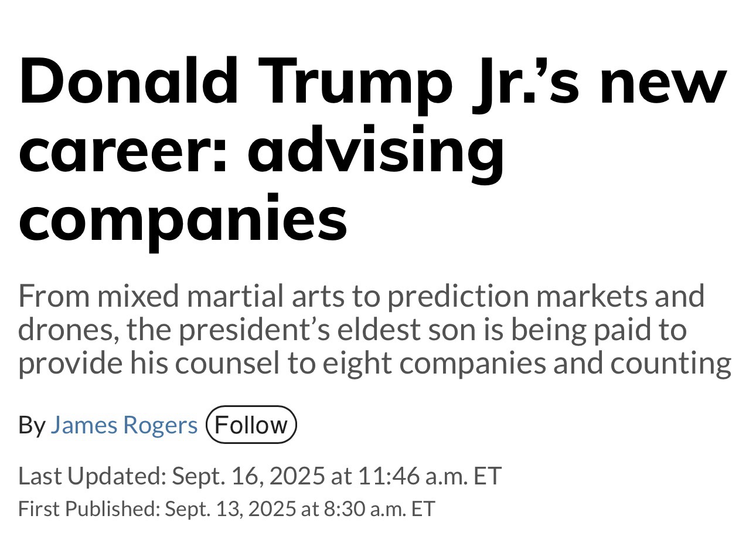Click the word "companies" in the headline
This screenshot has width=756, height=546.
click(x=183, y=218)
